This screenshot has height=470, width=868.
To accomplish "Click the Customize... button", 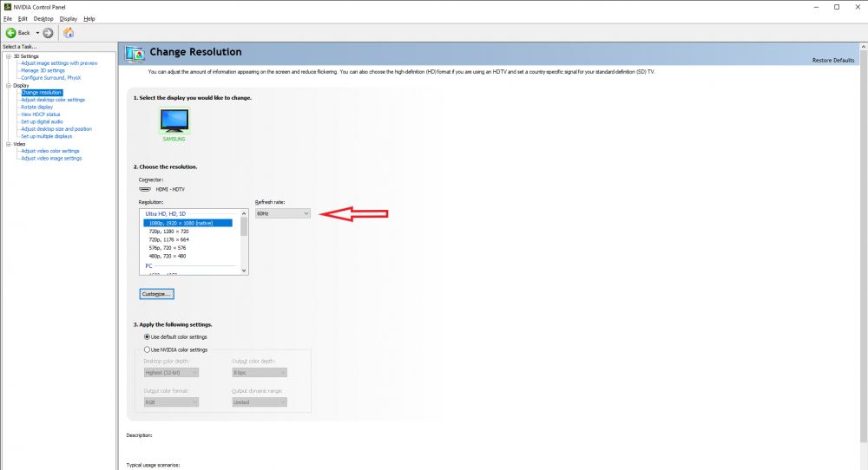I will coord(156,294).
